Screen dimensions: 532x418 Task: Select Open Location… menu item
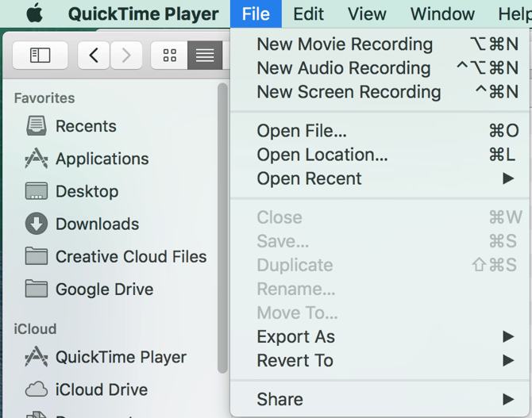click(380, 155)
